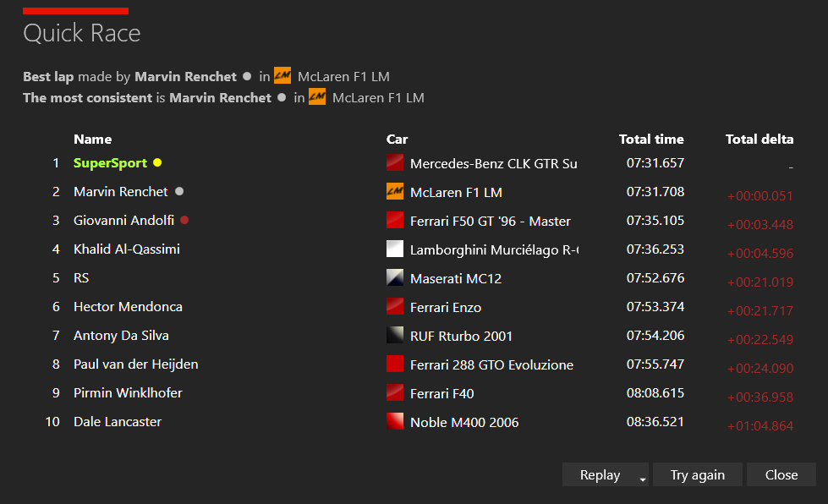Click the Car column header
Viewport: 828px width, 504px height.
pos(398,140)
